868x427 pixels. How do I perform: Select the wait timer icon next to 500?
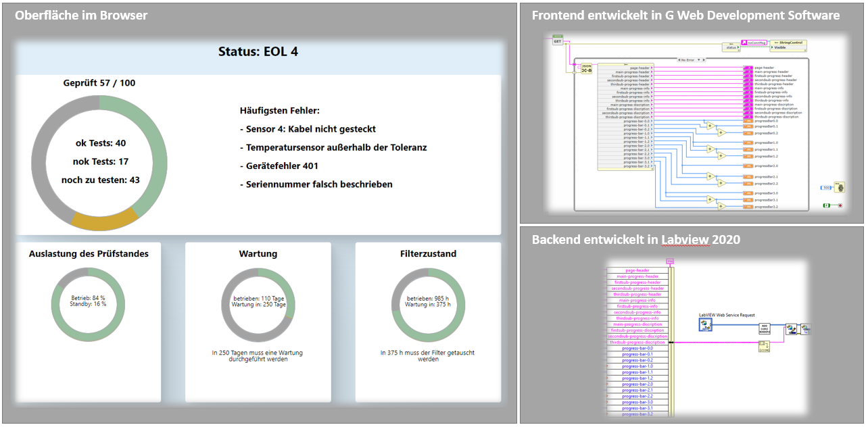pyautogui.click(x=840, y=186)
